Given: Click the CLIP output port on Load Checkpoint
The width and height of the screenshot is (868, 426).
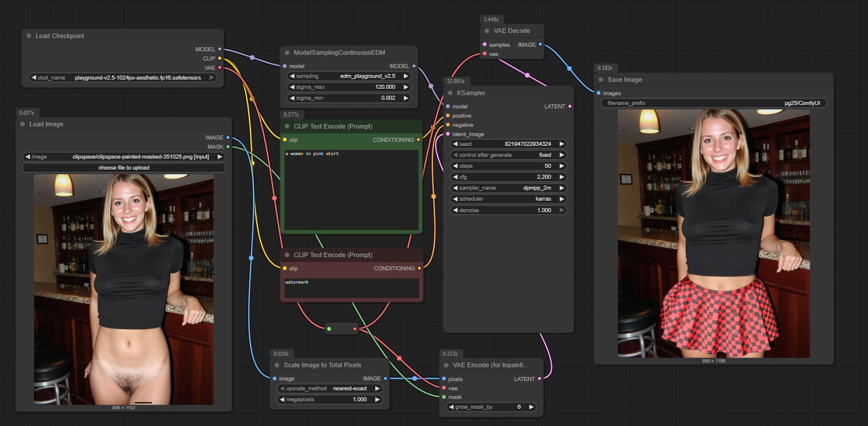Looking at the screenshot, I should coord(220,59).
